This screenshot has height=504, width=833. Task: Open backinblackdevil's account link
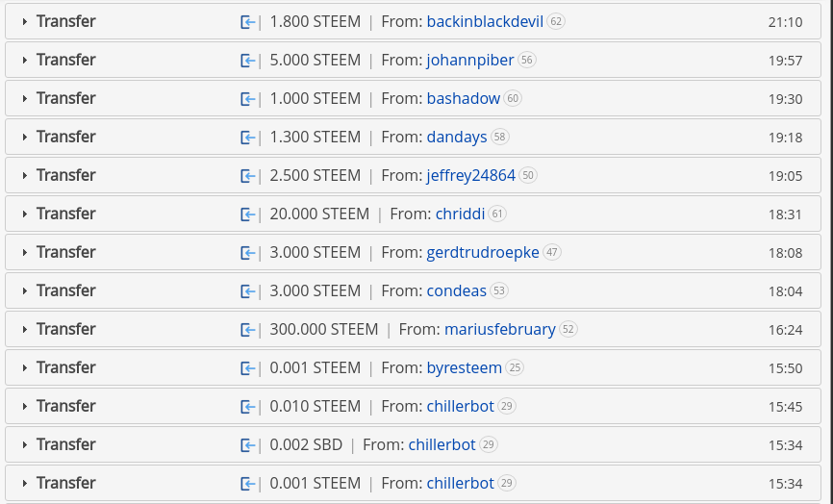point(485,21)
